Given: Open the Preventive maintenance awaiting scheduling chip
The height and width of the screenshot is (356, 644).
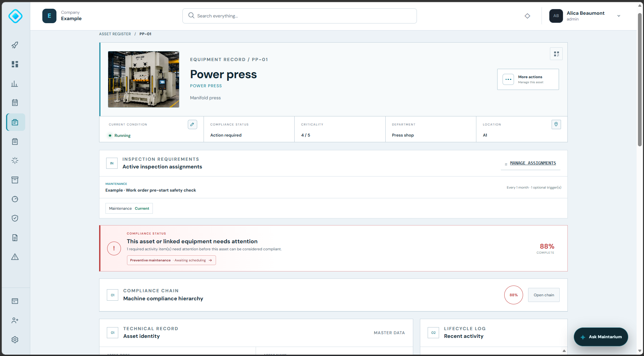Looking at the screenshot, I should click(171, 260).
